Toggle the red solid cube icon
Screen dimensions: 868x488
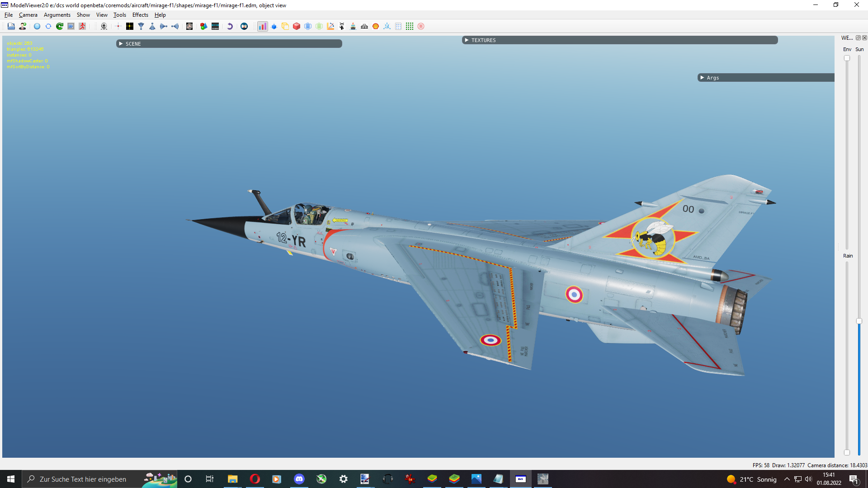[297, 26]
